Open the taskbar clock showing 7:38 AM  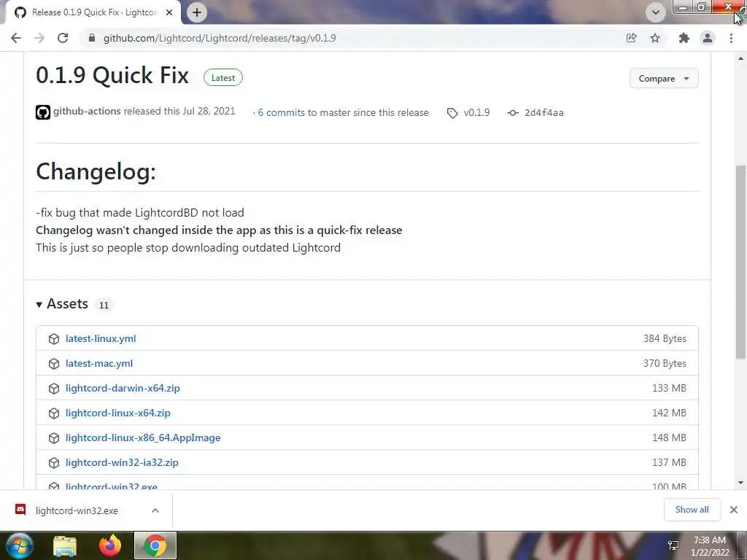click(710, 546)
